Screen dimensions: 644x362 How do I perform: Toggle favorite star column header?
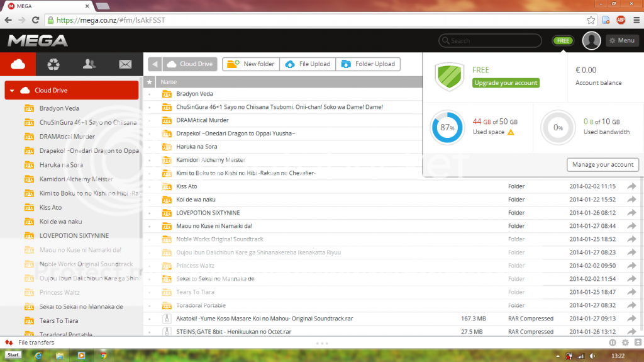tap(149, 82)
